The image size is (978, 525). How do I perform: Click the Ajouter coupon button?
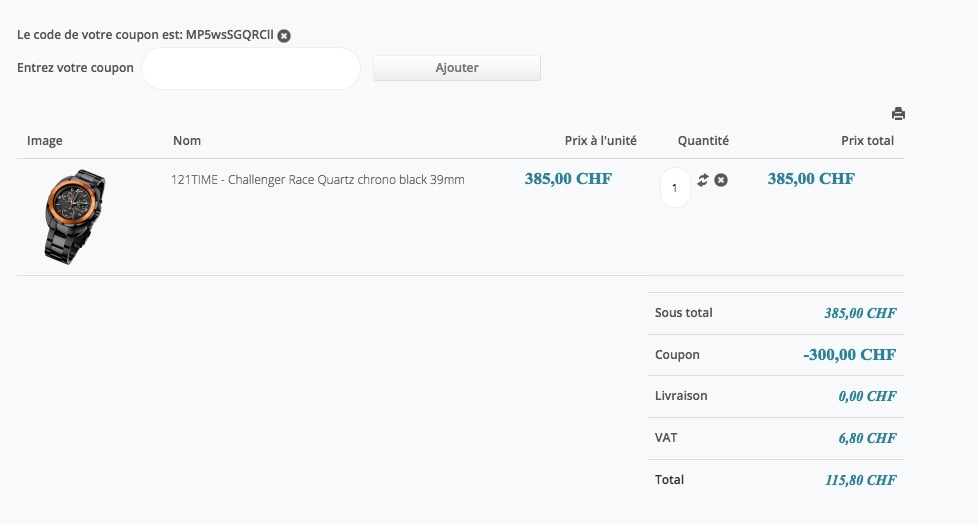coord(456,68)
